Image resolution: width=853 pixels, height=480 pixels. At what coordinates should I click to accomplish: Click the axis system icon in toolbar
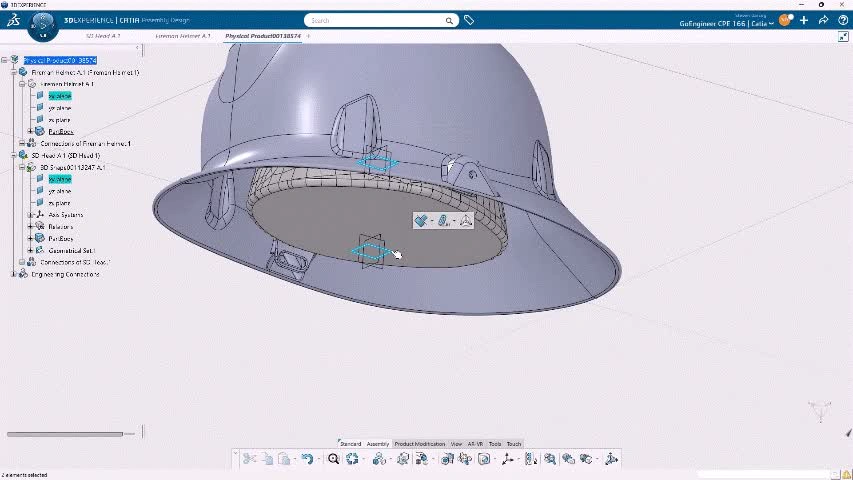point(507,459)
